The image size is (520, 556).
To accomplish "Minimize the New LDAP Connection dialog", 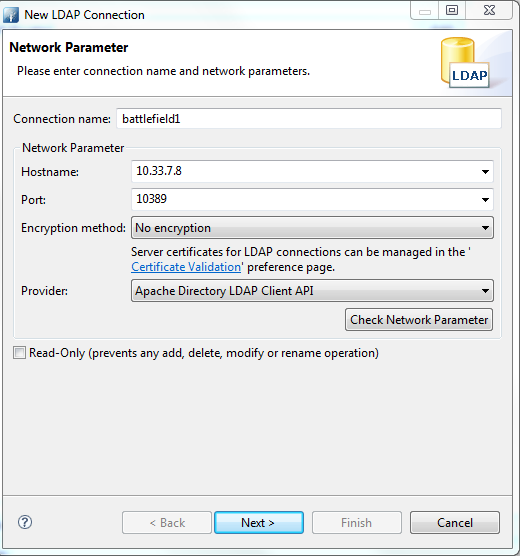I will 425,10.
